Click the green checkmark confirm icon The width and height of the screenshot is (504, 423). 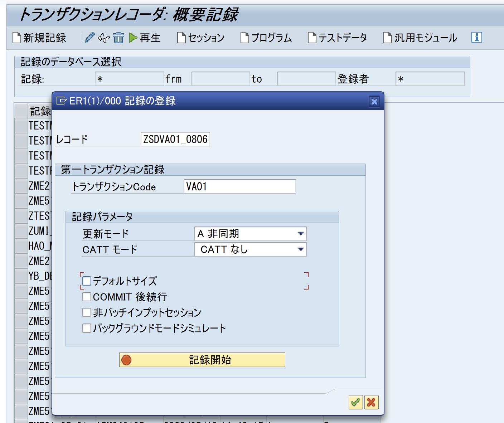pos(355,402)
